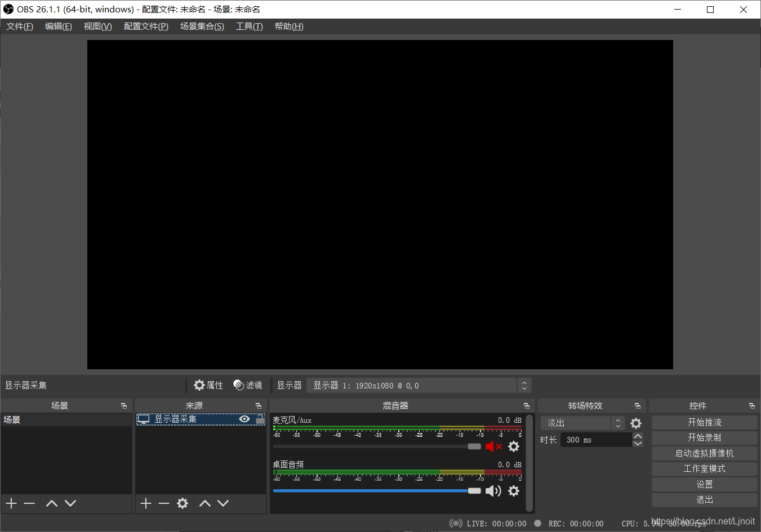
Task: Open the 帮助(H) menu
Action: pyautogui.click(x=289, y=26)
